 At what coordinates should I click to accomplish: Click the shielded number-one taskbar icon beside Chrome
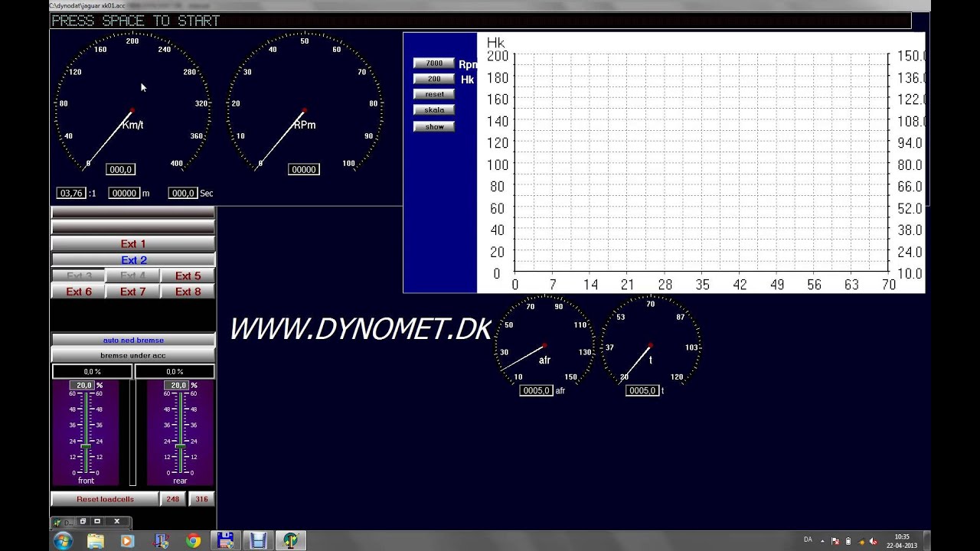(x=161, y=541)
